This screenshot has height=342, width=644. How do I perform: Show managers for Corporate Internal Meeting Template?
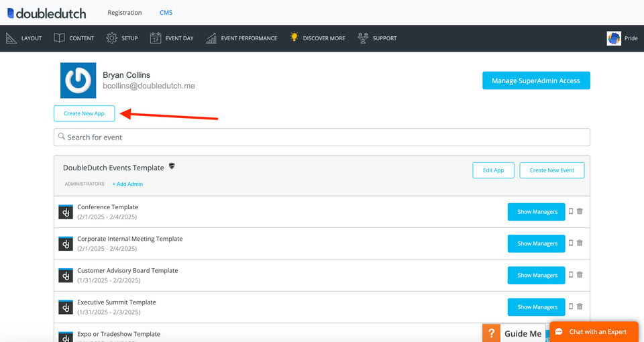[x=537, y=243]
